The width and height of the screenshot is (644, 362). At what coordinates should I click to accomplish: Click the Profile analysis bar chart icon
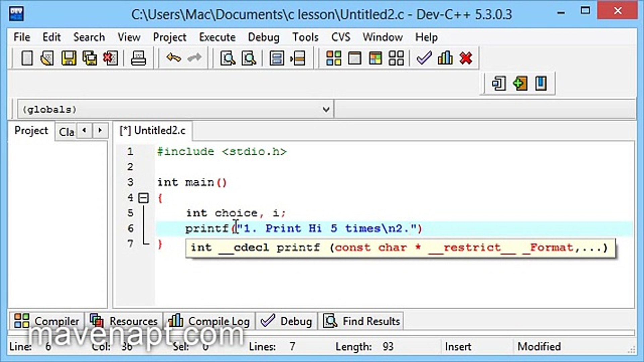445,58
